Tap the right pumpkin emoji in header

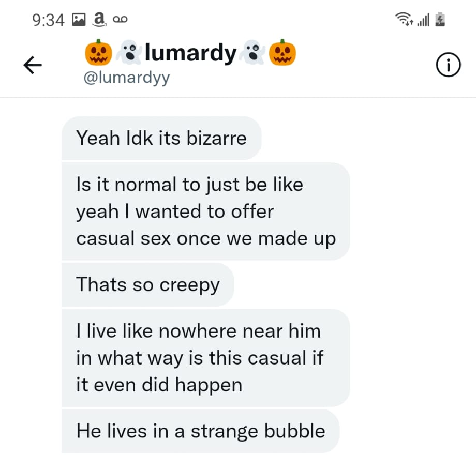(x=282, y=52)
